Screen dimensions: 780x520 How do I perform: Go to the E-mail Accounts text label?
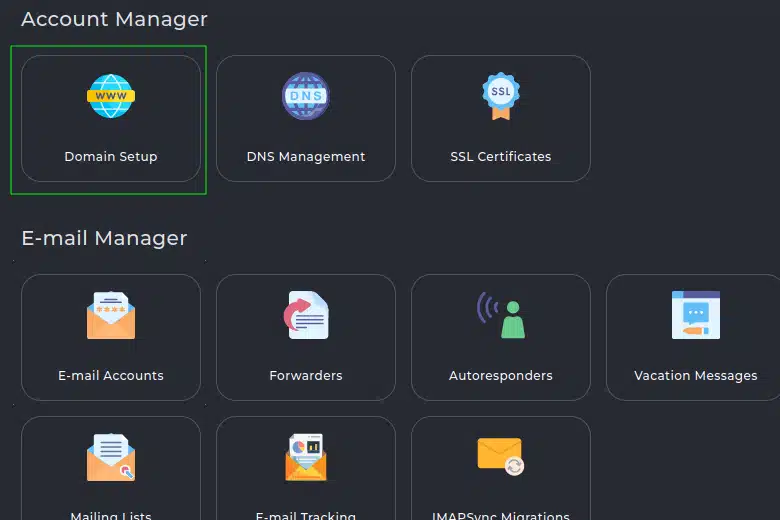111,376
